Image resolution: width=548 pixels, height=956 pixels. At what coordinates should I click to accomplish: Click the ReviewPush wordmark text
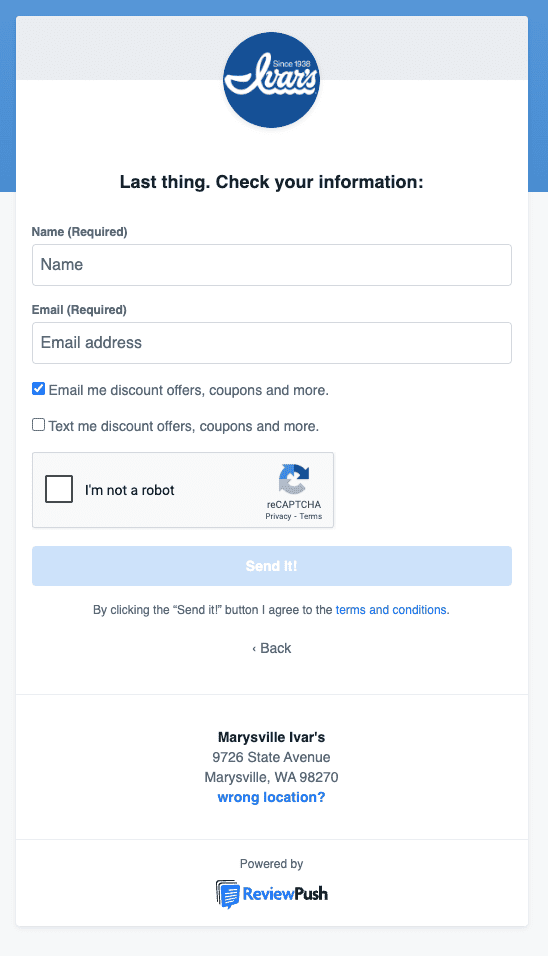(285, 894)
